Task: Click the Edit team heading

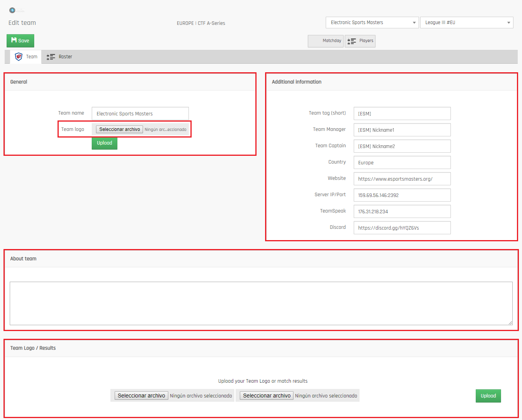Action: tap(22, 23)
